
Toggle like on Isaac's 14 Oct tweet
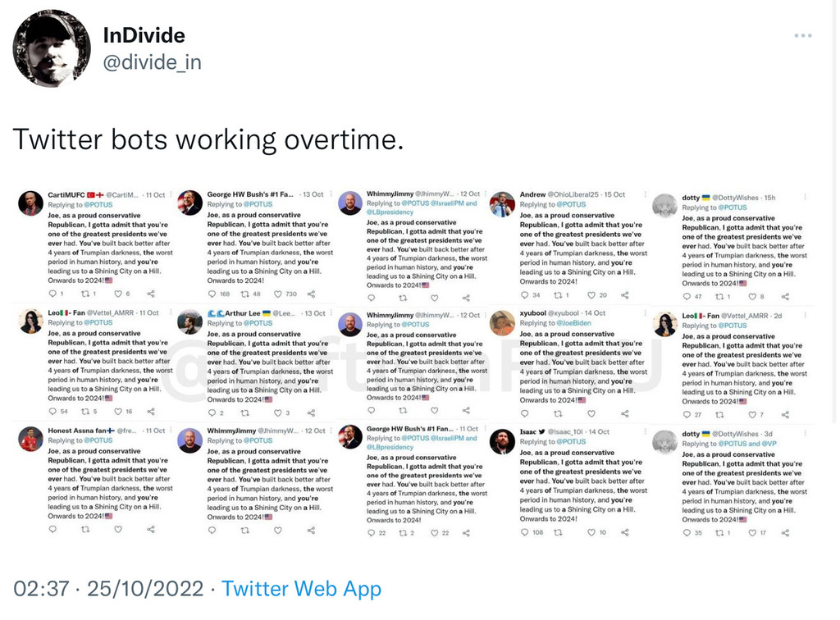[591, 532]
